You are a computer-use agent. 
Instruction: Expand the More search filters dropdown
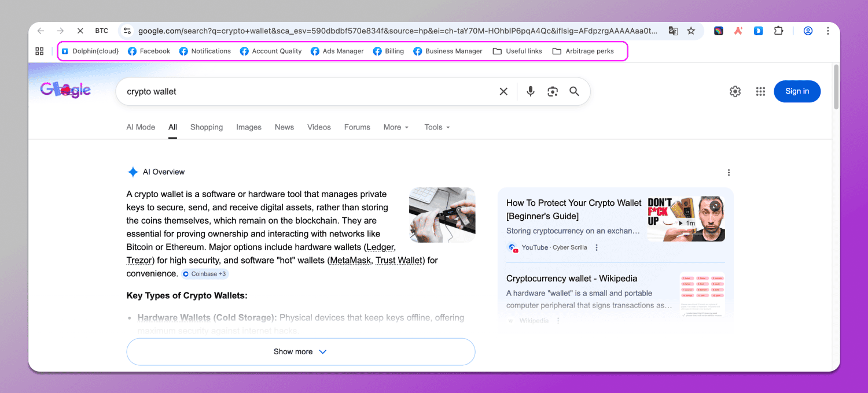click(396, 127)
